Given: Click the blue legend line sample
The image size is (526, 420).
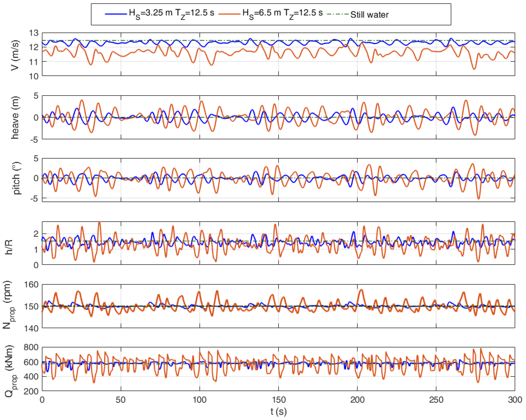Looking at the screenshot, I should [x=116, y=14].
